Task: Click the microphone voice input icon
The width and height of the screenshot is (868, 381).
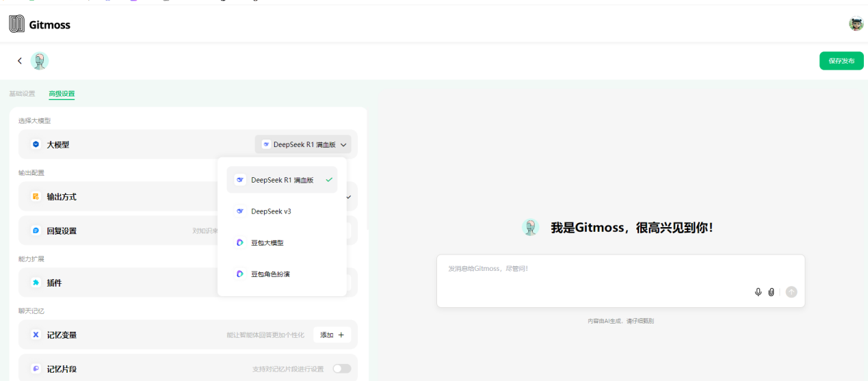Action: click(x=758, y=292)
